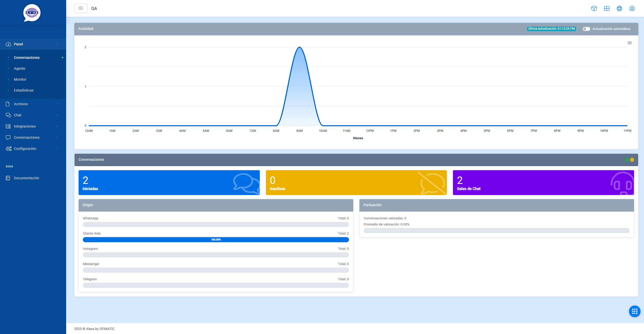Viewport: 644px width, 334px height.
Task: Open the globe language icon
Action: [619, 8]
